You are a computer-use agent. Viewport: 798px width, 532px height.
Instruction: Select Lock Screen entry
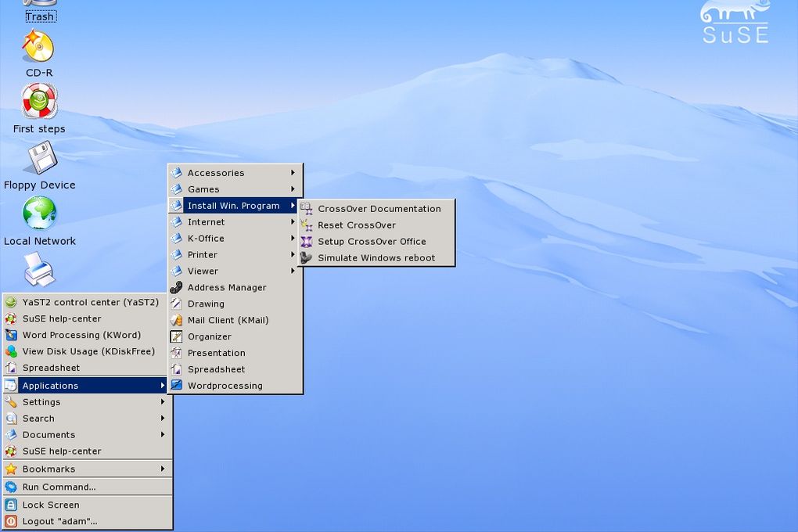[88, 505]
